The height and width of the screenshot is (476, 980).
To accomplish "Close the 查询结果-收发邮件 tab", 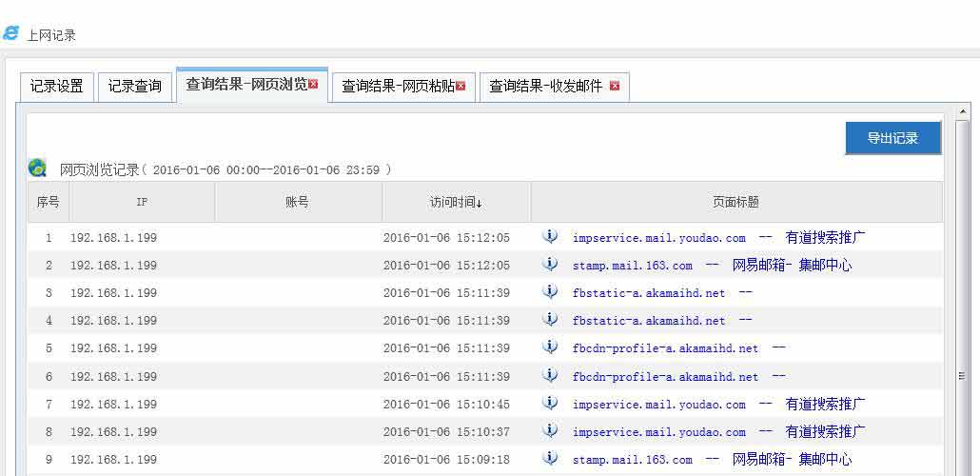I will [x=615, y=86].
